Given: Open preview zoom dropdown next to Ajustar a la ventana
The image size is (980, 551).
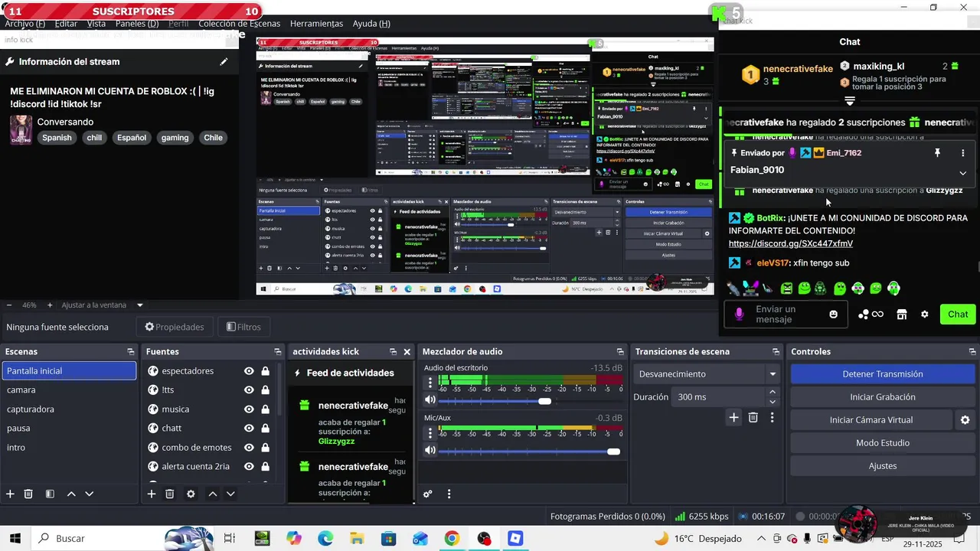Looking at the screenshot, I should click(x=140, y=305).
